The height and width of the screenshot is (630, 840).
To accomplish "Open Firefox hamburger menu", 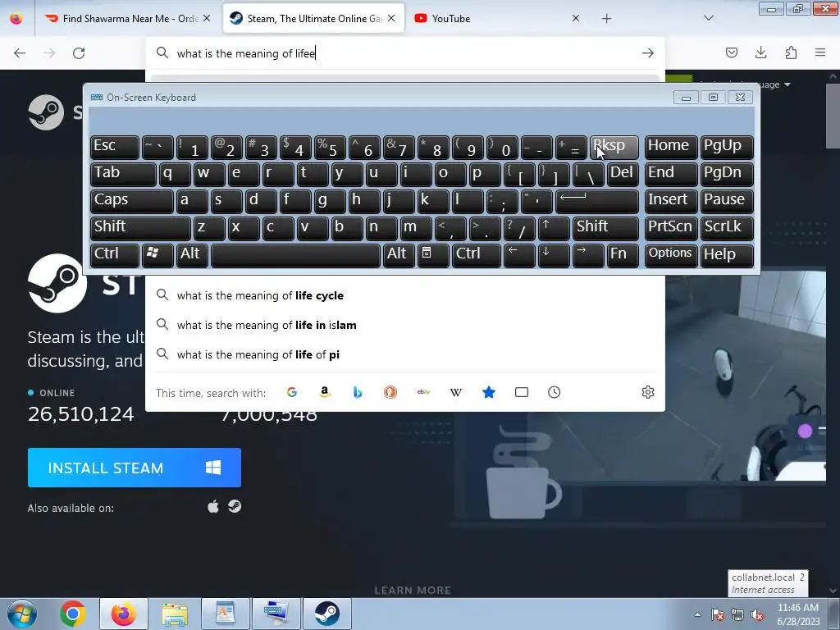I will (820, 52).
